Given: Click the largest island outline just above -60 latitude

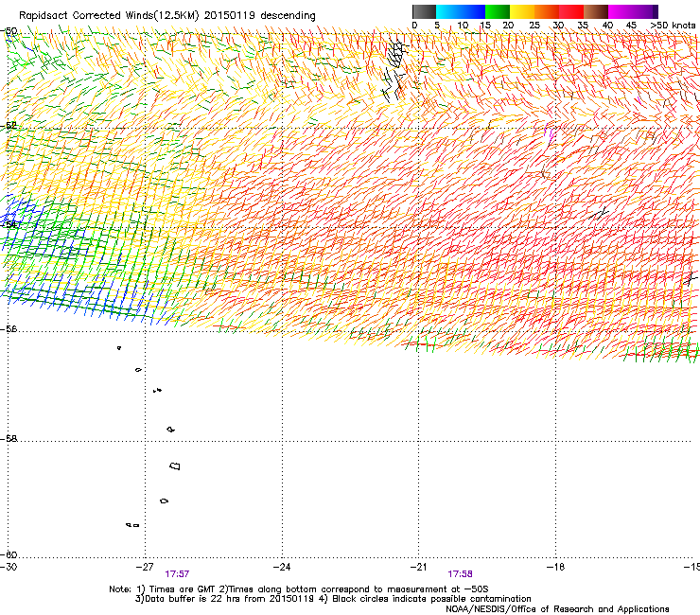Looking at the screenshot, I should coord(175,466).
